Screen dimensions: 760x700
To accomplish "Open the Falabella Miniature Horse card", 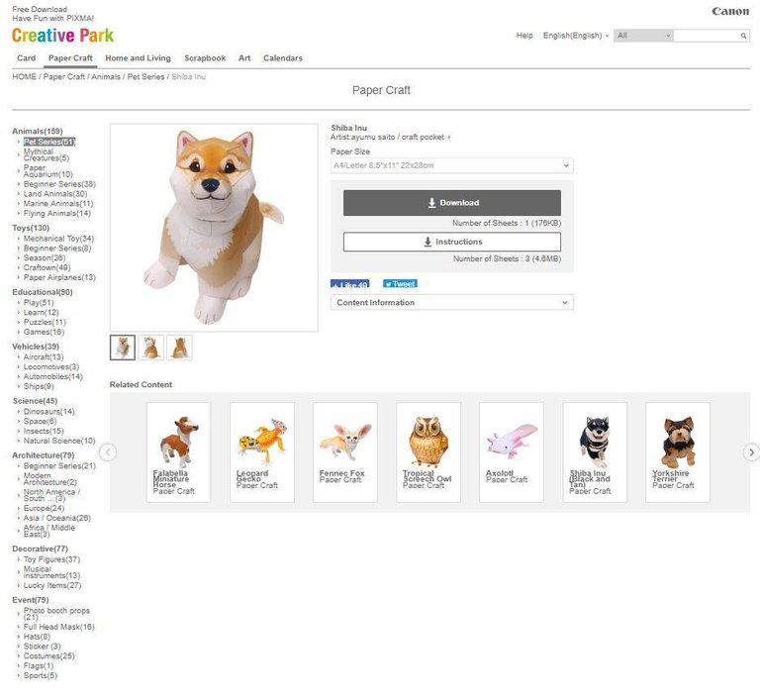I will coord(178,452).
